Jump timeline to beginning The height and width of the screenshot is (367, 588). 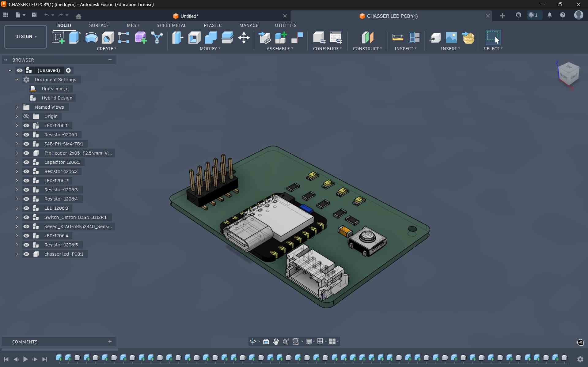click(x=6, y=359)
